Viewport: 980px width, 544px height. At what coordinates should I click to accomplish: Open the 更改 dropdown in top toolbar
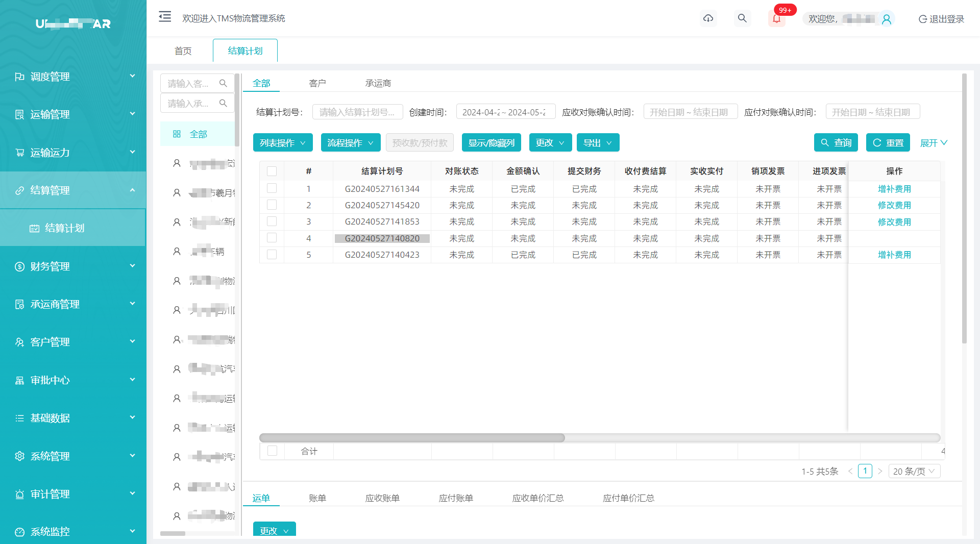point(550,143)
